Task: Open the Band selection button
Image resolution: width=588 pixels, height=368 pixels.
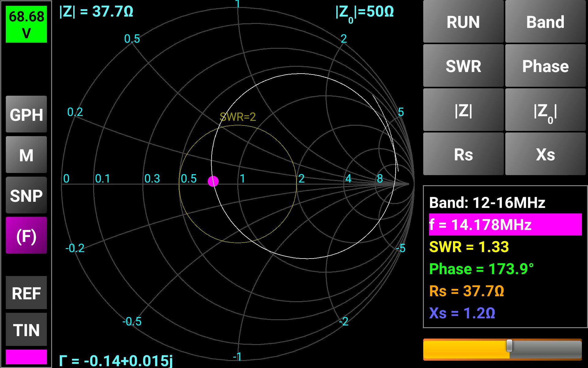Action: [x=545, y=22]
